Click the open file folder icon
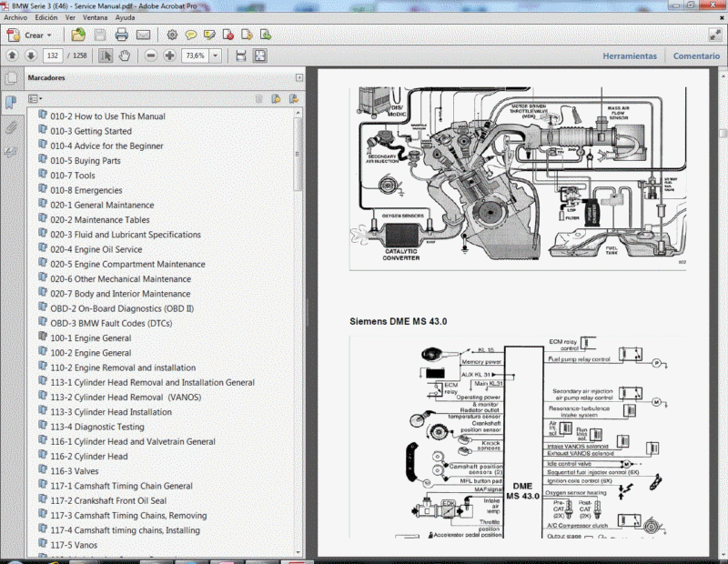Image resolution: width=728 pixels, height=564 pixels. (78, 35)
